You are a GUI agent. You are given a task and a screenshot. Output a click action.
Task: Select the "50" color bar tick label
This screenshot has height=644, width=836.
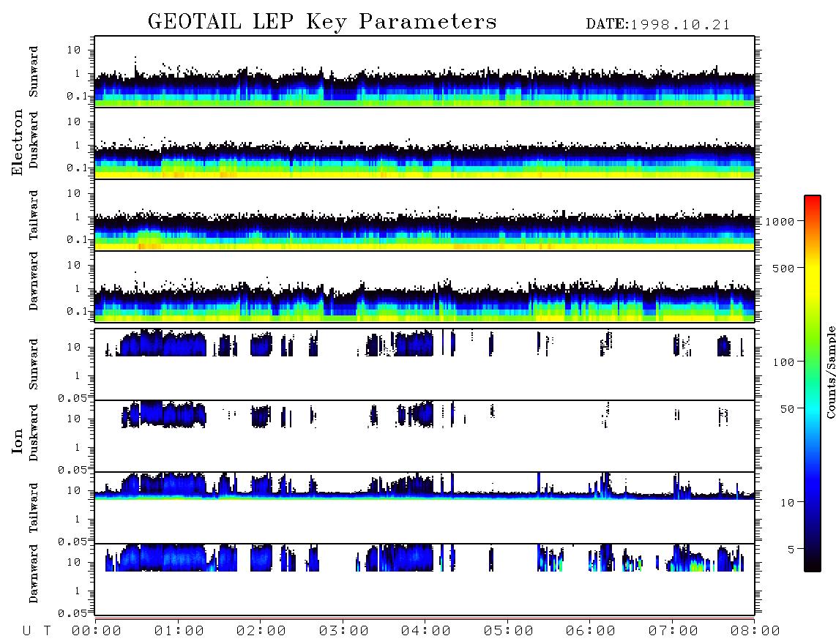coord(786,409)
